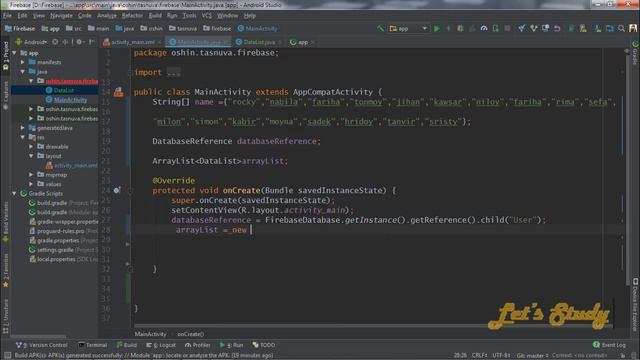Viewport: 640px width, 360px height.
Task: Open the Profiler tool window
Action: pos(198,345)
